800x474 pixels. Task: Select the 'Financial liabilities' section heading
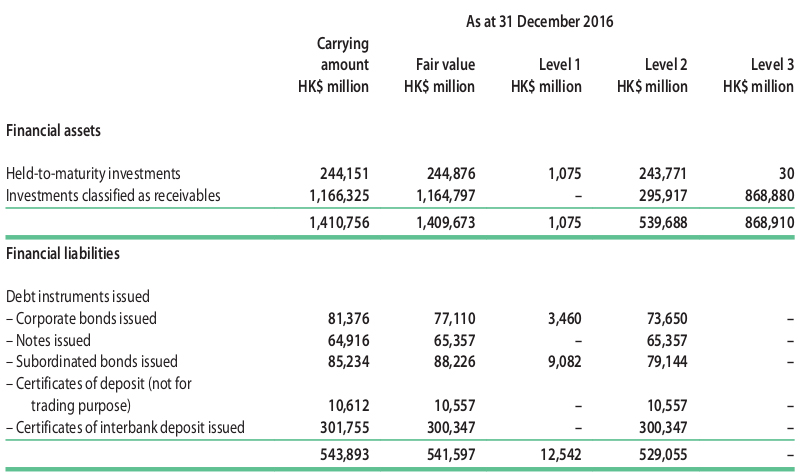pyautogui.click(x=63, y=254)
